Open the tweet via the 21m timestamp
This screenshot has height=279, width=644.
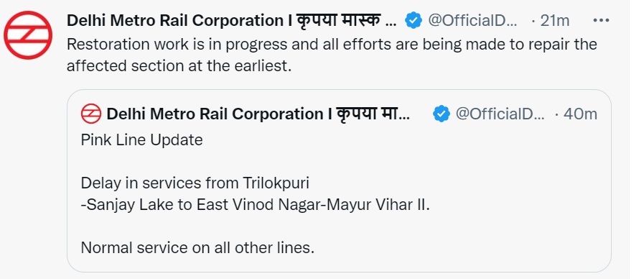(x=554, y=20)
